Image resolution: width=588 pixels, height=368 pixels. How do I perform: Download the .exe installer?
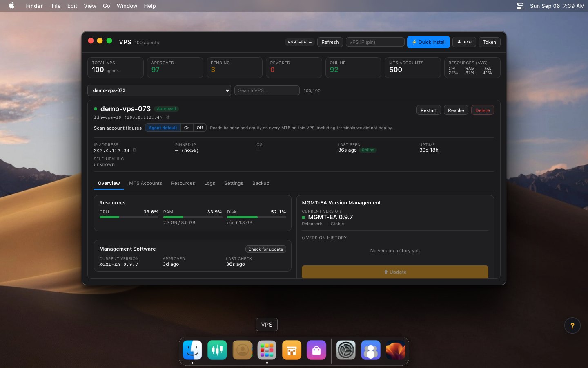click(464, 42)
